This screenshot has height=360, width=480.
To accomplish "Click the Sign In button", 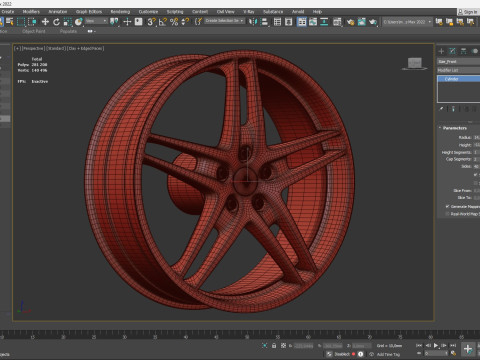I will point(468,12).
